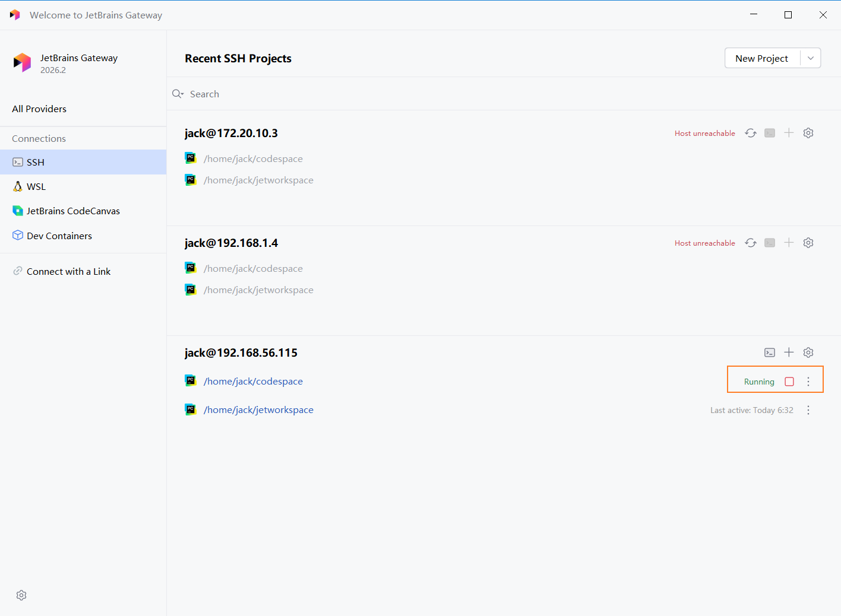Viewport: 841px width, 616px height.
Task: Click PyCharm icon of jetworkspace under jack@172.20.10.3
Action: coord(191,179)
